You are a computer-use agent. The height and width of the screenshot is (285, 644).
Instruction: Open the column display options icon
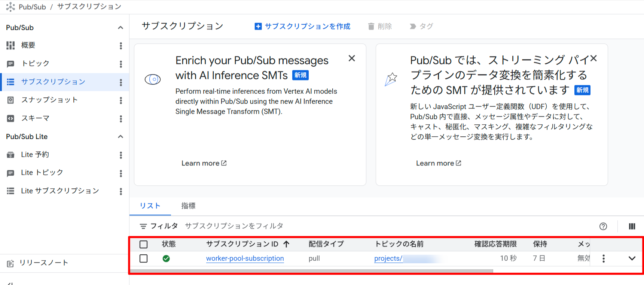tap(632, 226)
